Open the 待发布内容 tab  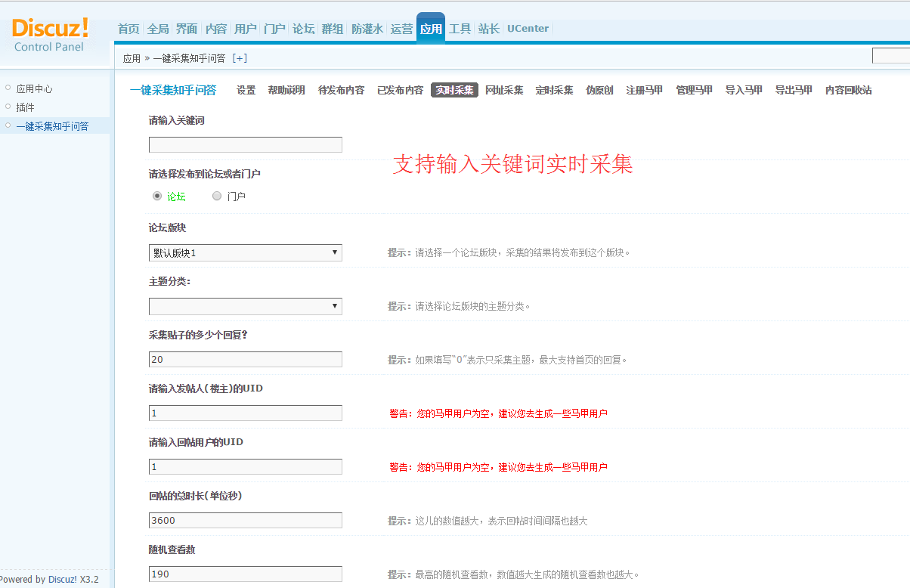tap(342, 90)
